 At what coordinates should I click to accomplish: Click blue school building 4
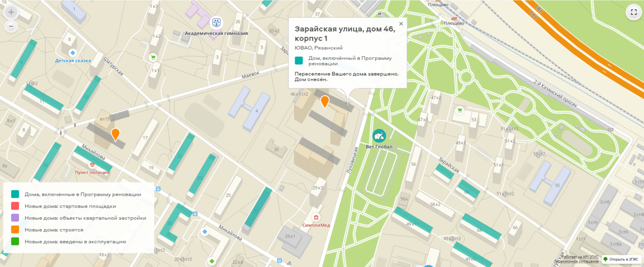pos(250,109)
